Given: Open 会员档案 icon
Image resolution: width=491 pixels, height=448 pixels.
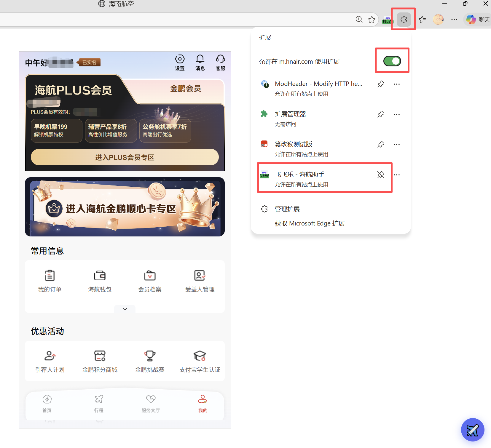Looking at the screenshot, I should pyautogui.click(x=150, y=281).
